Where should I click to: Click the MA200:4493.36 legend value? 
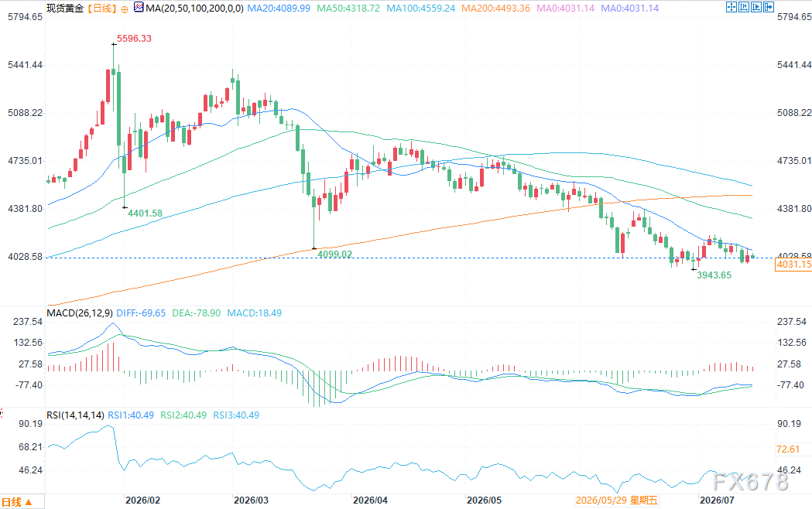pos(495,9)
